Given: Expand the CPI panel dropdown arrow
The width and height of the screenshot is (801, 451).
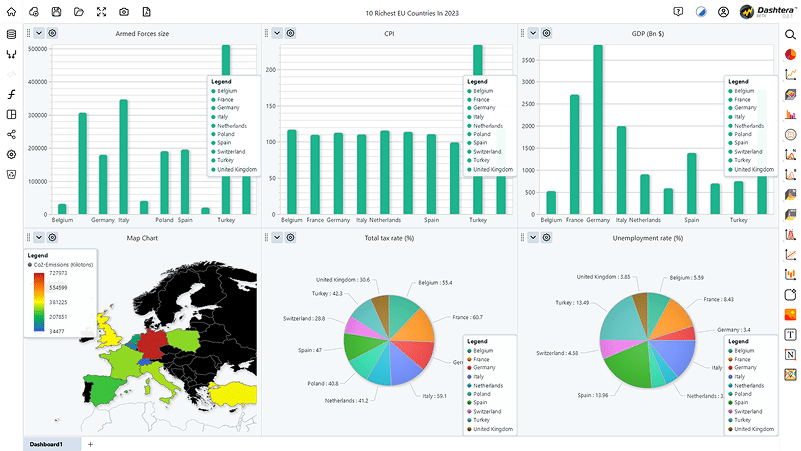Looking at the screenshot, I should (277, 33).
